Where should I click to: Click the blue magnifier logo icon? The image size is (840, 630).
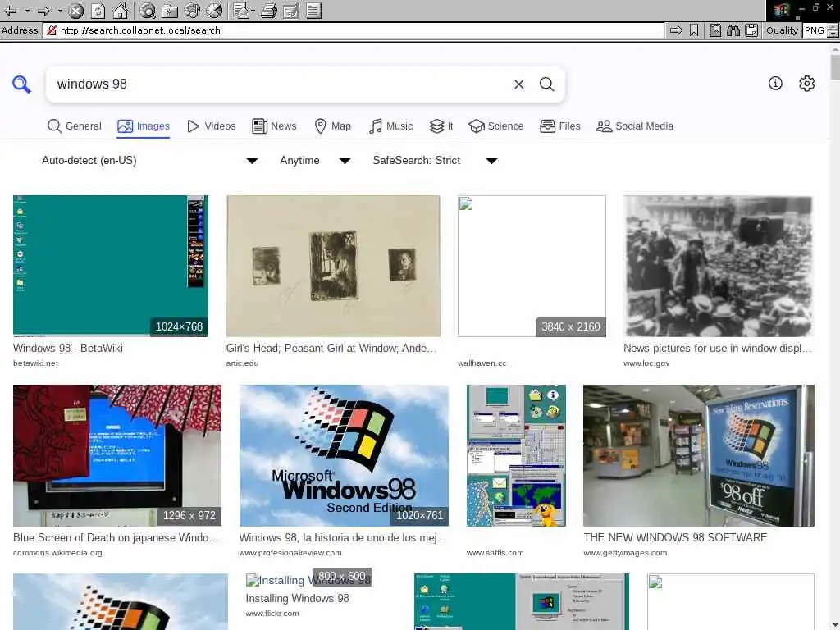pyautogui.click(x=21, y=84)
